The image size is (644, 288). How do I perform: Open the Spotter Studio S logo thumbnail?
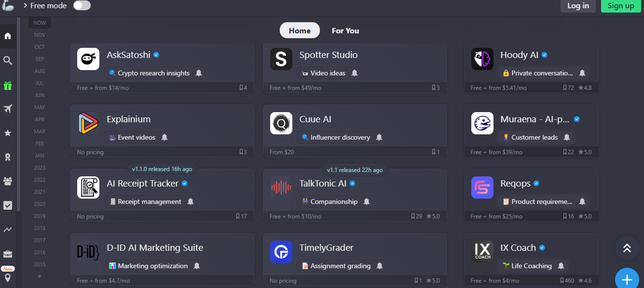[281, 59]
